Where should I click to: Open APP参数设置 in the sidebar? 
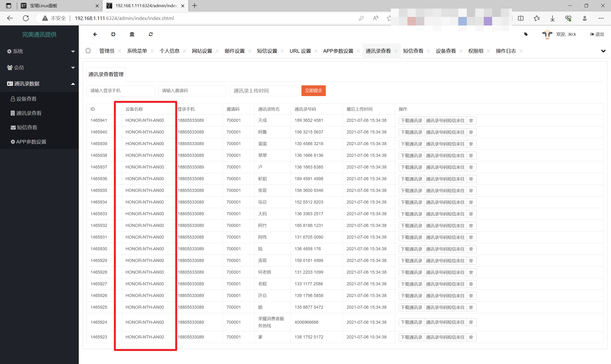(39, 142)
